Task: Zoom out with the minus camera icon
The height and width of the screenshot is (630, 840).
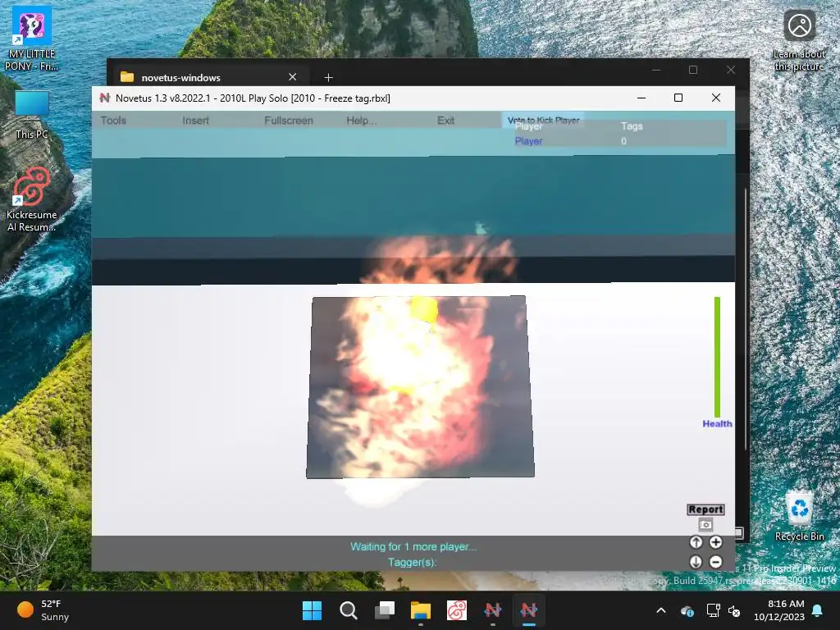Action: [715, 561]
